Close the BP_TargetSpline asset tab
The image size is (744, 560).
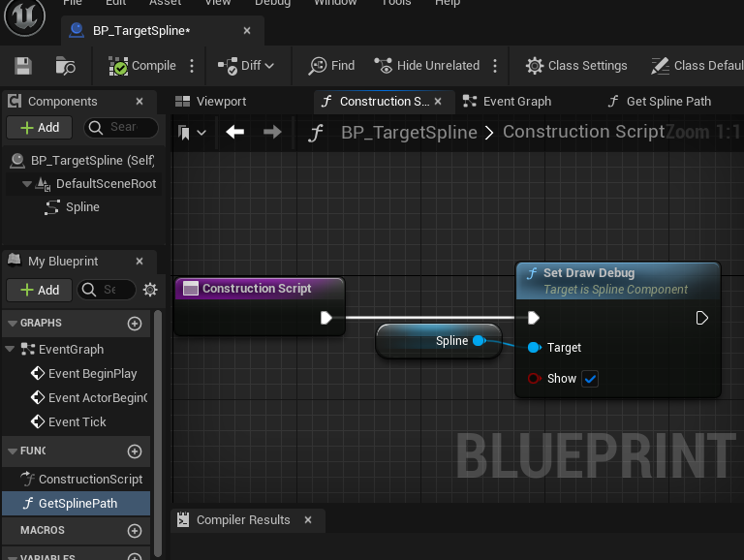tap(247, 30)
